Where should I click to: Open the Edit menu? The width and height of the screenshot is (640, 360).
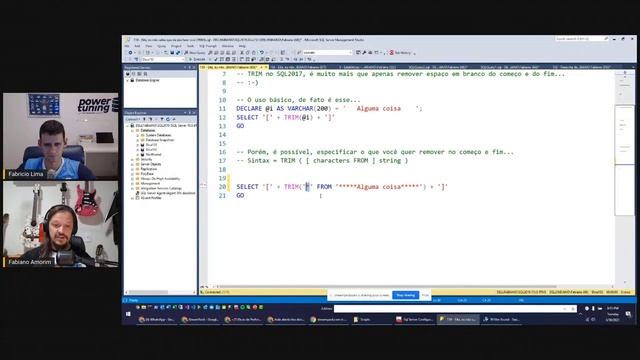[138, 46]
